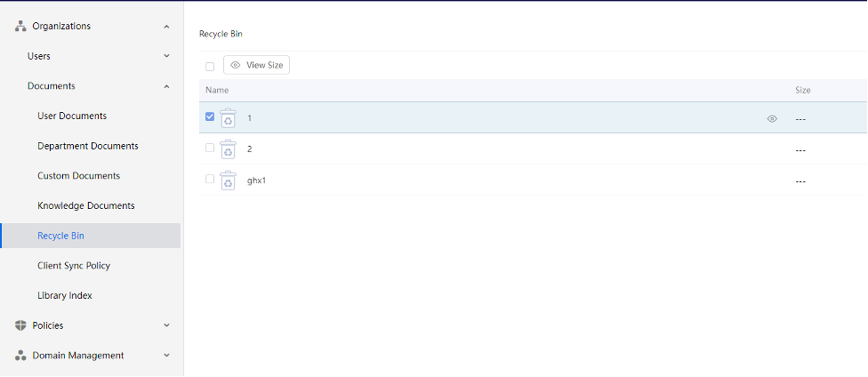Expand the Domain Management chevron
Viewport: 868px width, 377px height.
(x=166, y=356)
